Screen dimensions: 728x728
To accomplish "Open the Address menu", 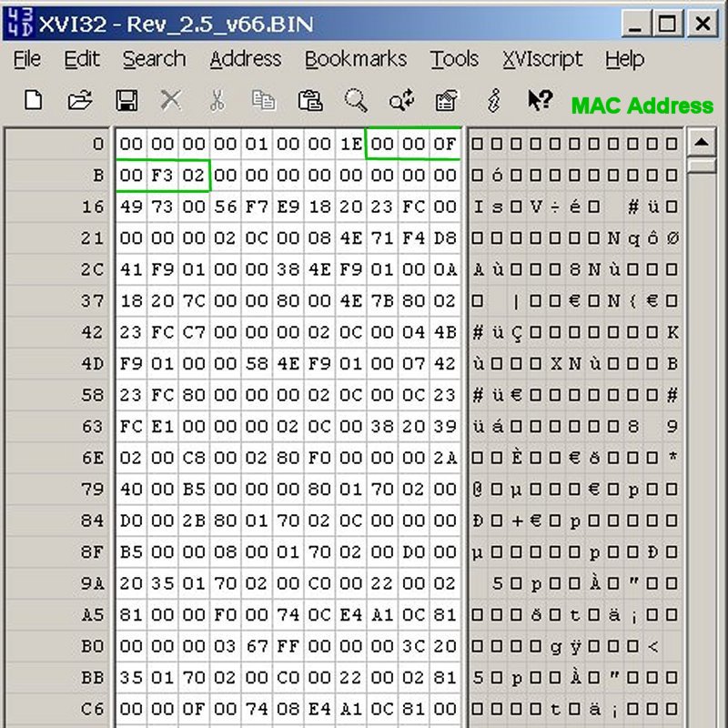I will click(x=245, y=59).
